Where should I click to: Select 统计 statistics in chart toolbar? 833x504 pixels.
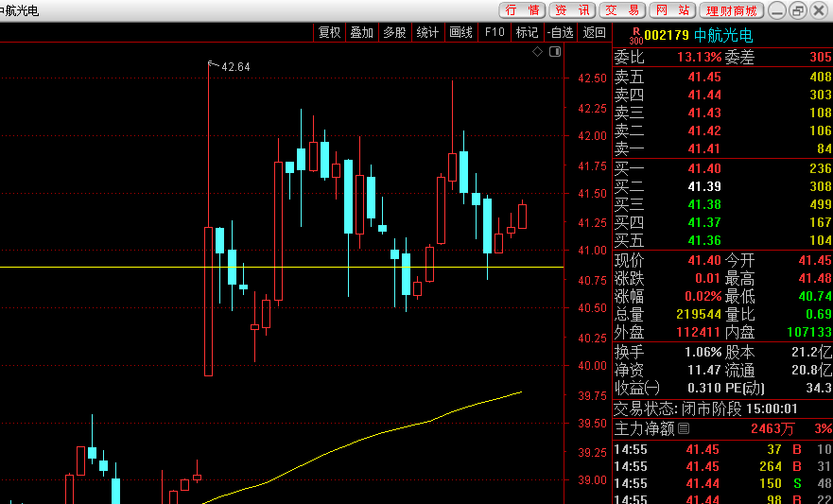[427, 32]
